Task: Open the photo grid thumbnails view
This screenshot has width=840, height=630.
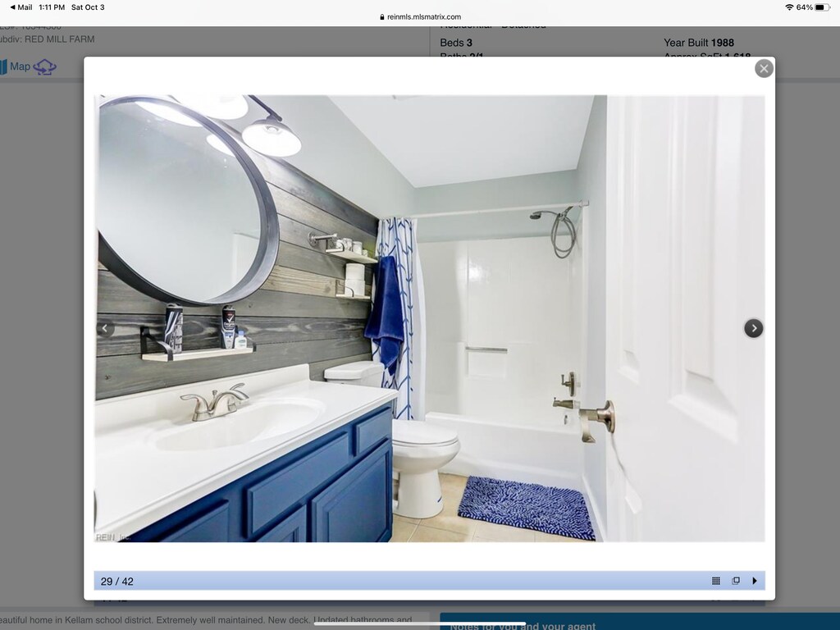Action: pyautogui.click(x=715, y=581)
